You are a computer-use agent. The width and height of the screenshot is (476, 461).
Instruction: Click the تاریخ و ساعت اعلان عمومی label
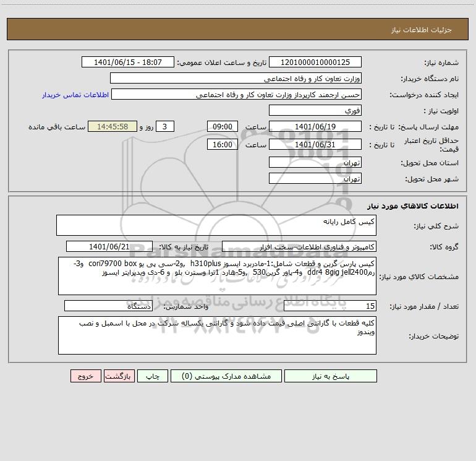coord(222,62)
